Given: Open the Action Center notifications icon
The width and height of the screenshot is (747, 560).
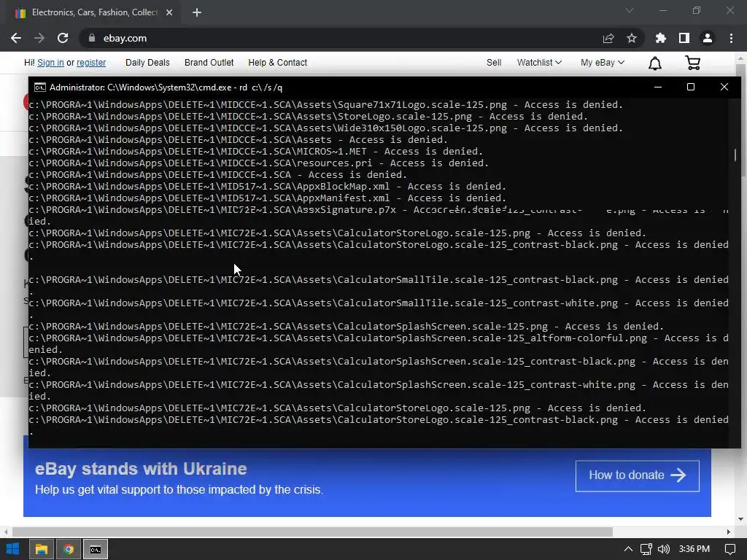Looking at the screenshot, I should click(x=729, y=549).
